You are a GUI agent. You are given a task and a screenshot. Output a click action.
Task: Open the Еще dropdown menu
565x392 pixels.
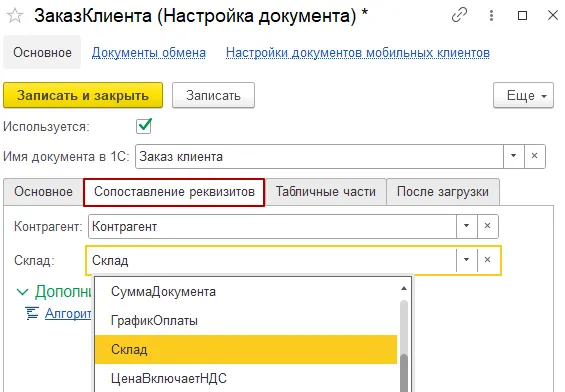tap(523, 95)
